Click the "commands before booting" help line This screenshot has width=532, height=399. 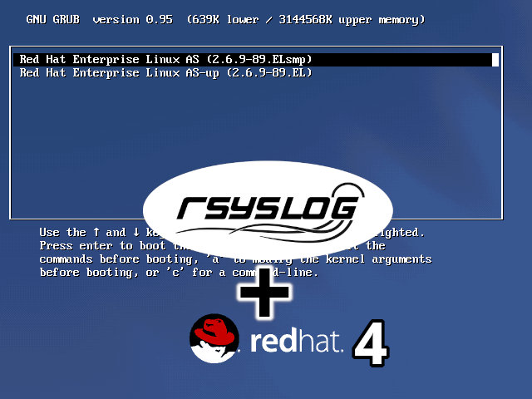[x=235, y=259]
